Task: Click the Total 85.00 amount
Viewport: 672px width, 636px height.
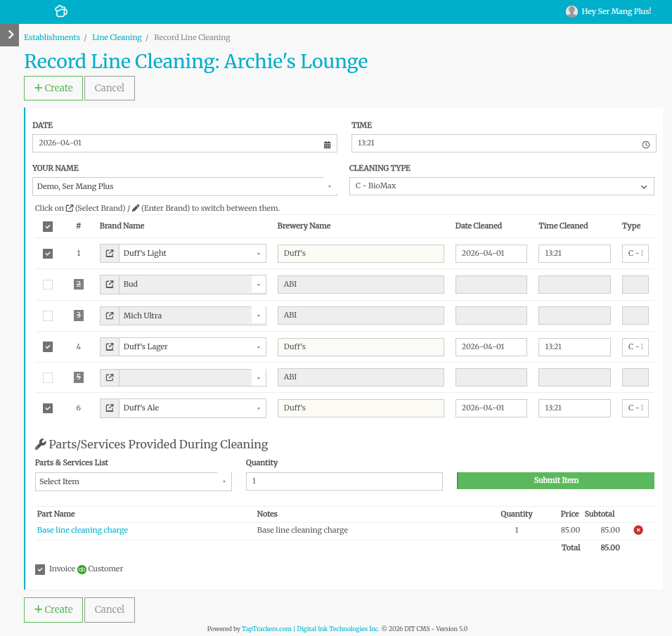Action: pos(610,547)
